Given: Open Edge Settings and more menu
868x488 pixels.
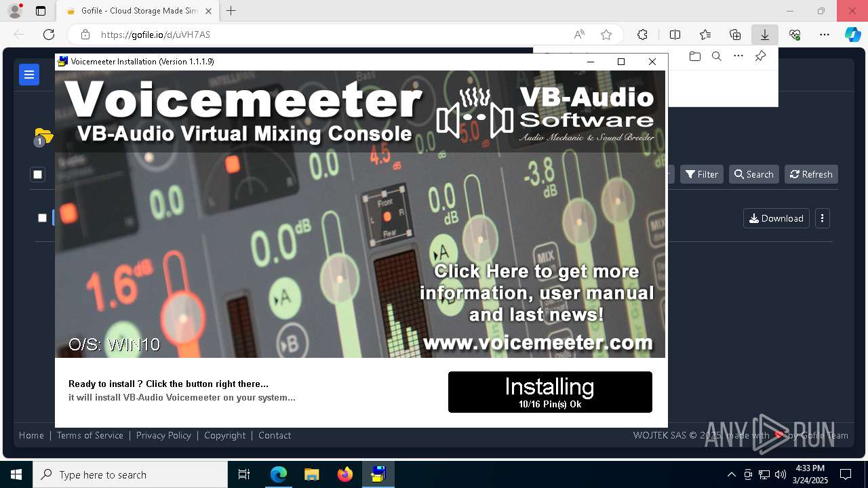Looking at the screenshot, I should pos(825,35).
